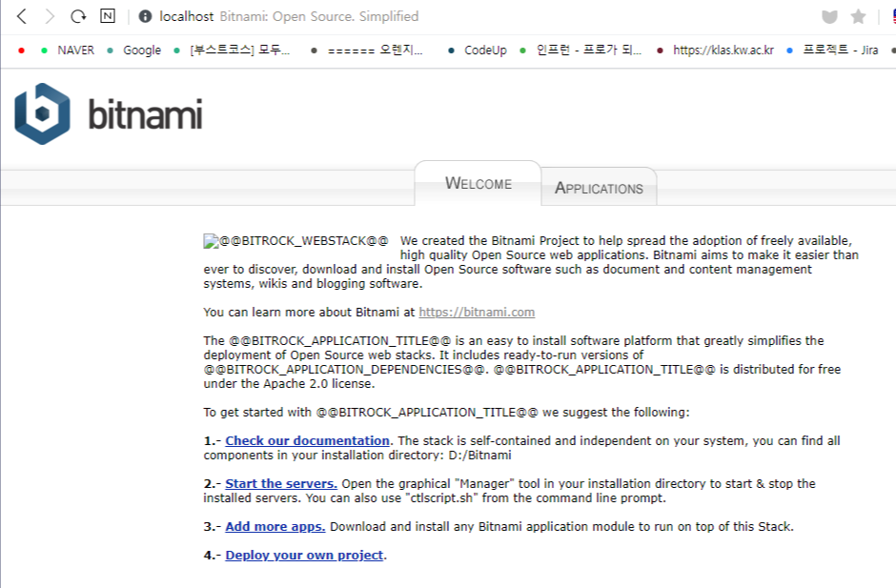Open the NAVER bookmark

68,51
